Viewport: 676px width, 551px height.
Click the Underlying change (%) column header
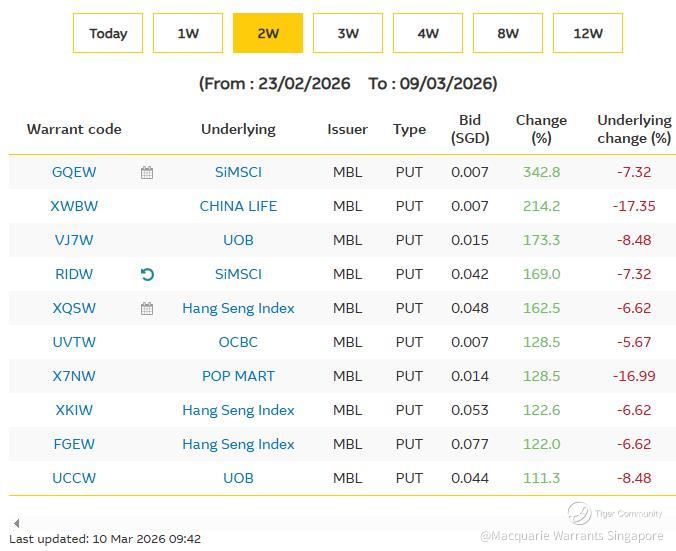tap(634, 129)
